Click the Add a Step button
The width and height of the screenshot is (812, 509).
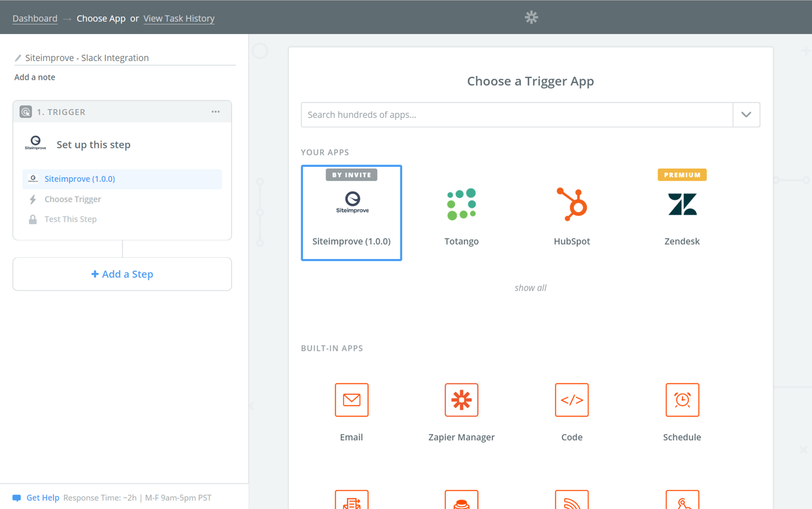[122, 274]
